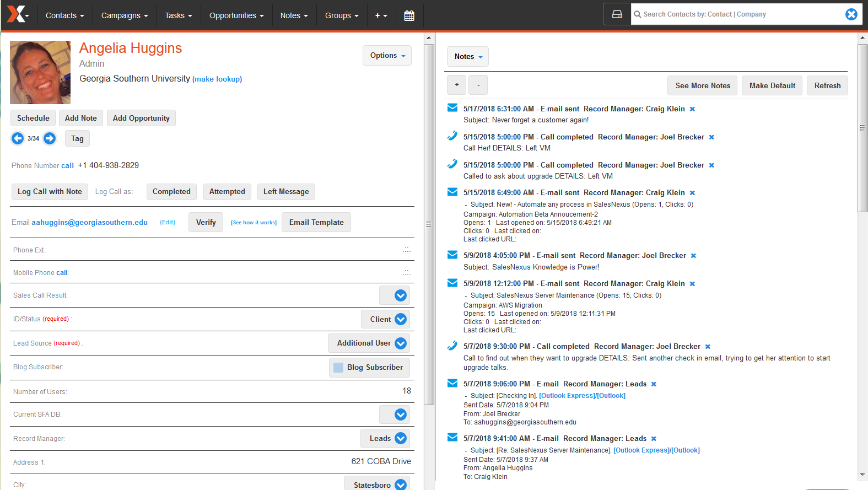
Task: Expand the Sales Call Result dropdown
Action: (x=401, y=295)
